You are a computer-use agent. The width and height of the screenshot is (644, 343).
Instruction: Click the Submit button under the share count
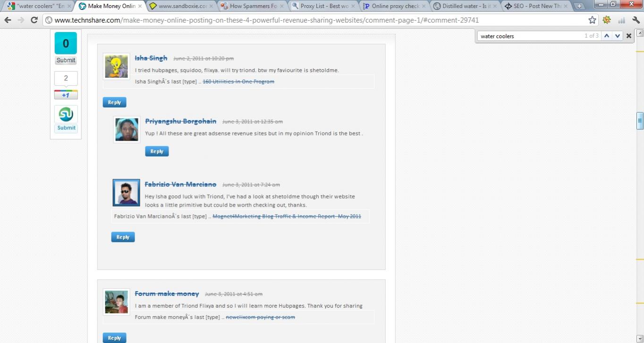click(66, 60)
